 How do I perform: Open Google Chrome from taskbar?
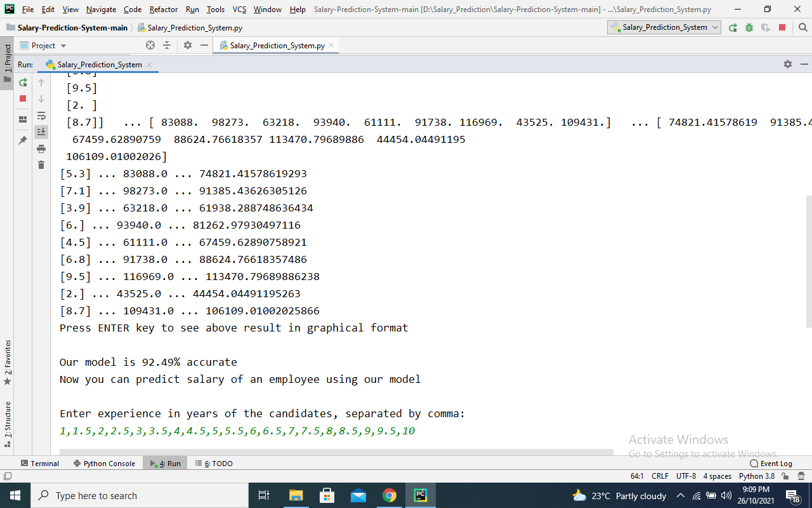click(389, 495)
